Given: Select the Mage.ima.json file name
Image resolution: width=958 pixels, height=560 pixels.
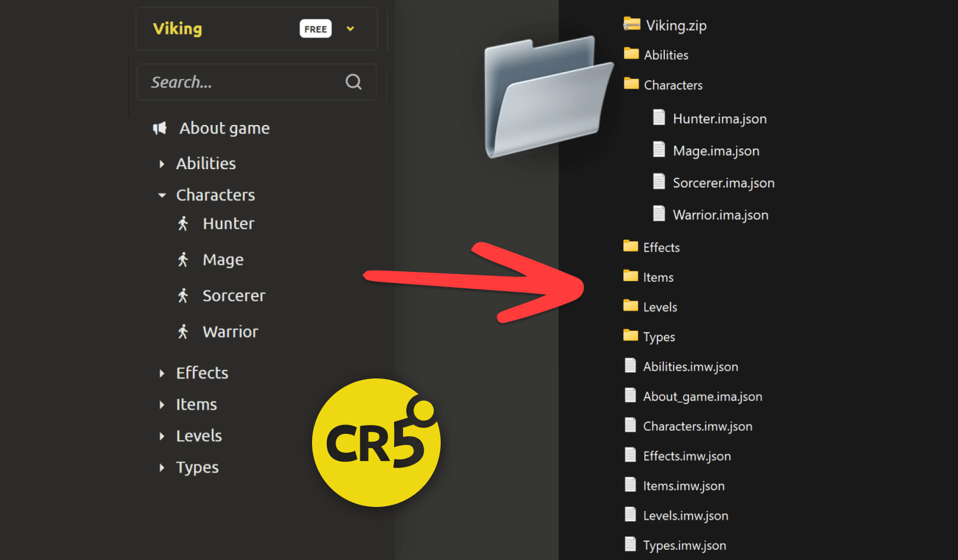Looking at the screenshot, I should [x=716, y=151].
